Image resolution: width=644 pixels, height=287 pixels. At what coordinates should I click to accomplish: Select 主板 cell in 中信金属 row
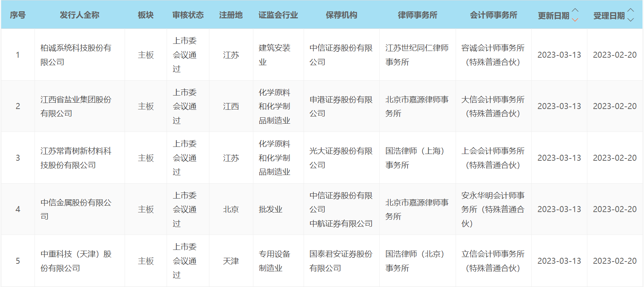146,209
